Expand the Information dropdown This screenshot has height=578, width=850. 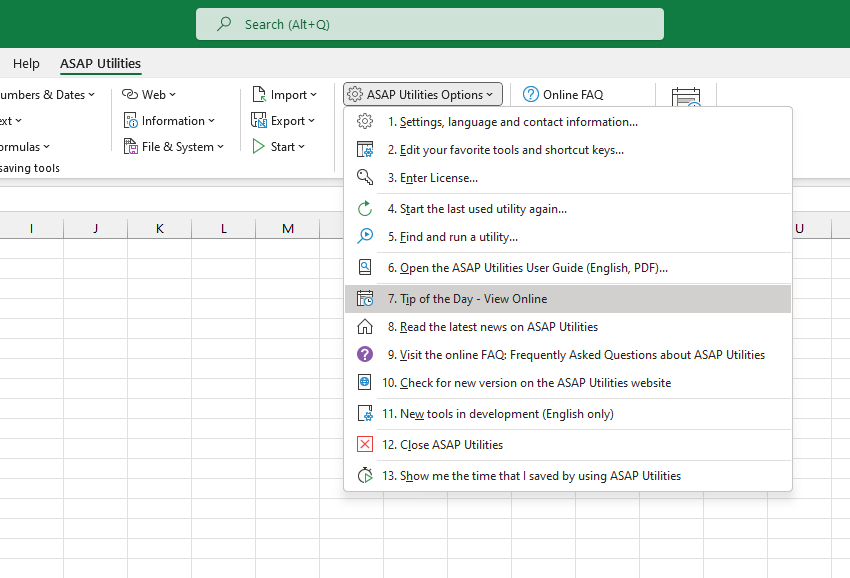(x=211, y=120)
